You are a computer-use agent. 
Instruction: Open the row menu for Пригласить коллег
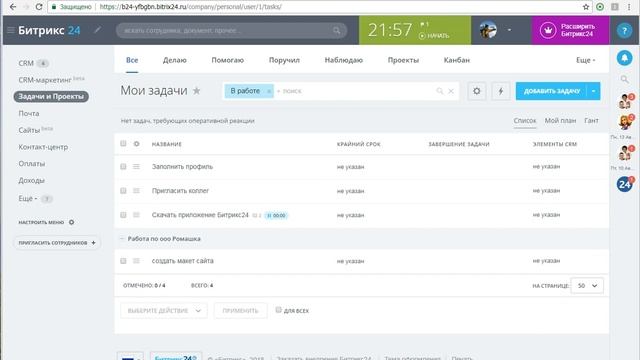(136, 191)
